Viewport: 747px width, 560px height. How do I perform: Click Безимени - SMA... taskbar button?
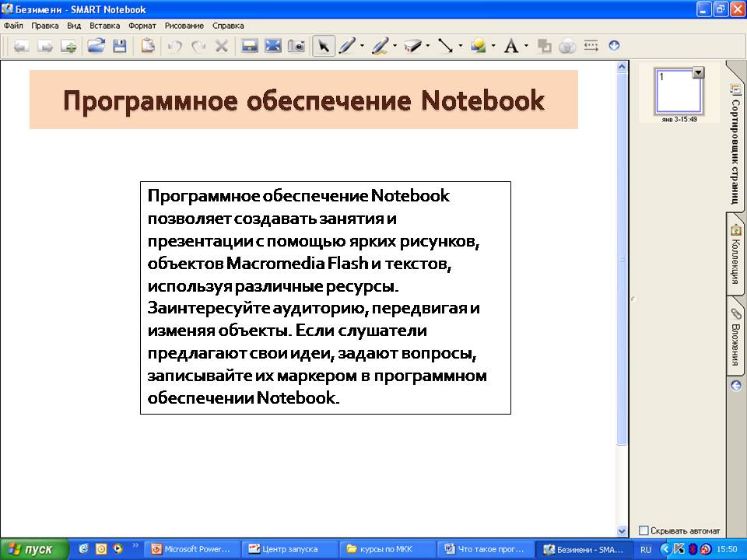pos(584,549)
